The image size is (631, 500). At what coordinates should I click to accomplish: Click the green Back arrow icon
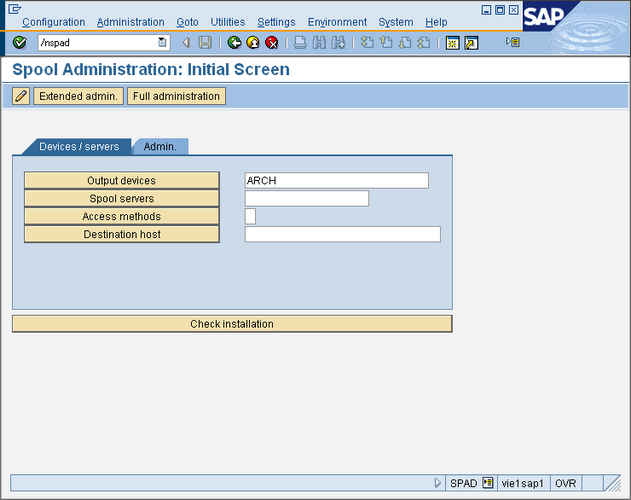(234, 42)
